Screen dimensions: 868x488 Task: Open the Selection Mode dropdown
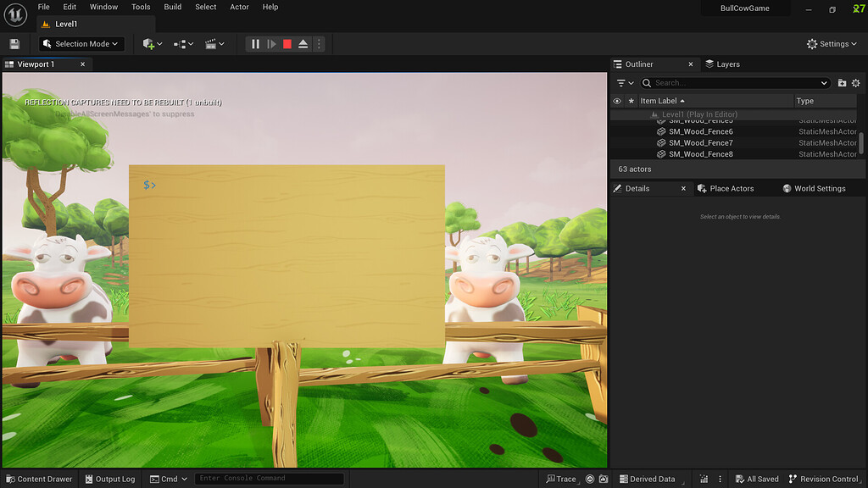[81, 43]
